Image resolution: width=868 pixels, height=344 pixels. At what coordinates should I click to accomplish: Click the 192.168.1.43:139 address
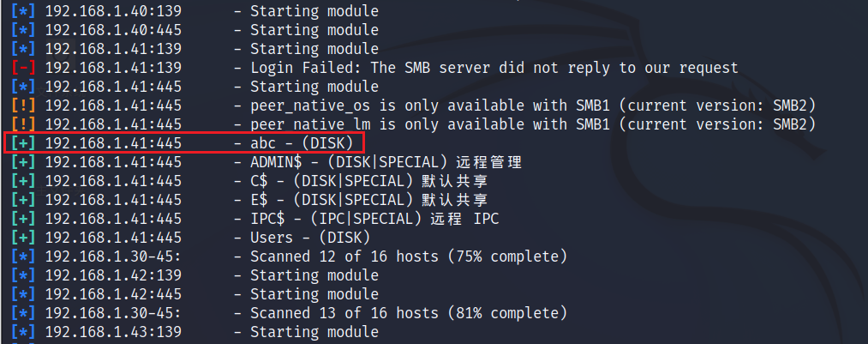113,332
